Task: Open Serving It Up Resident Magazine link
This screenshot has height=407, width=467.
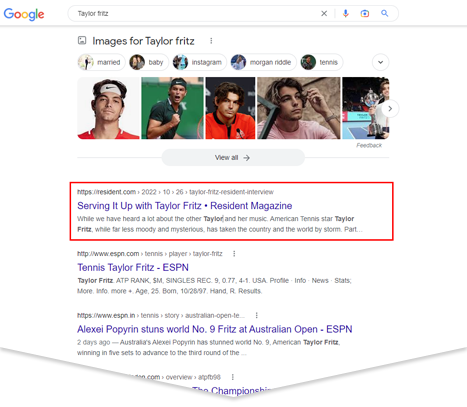Action: 185,206
